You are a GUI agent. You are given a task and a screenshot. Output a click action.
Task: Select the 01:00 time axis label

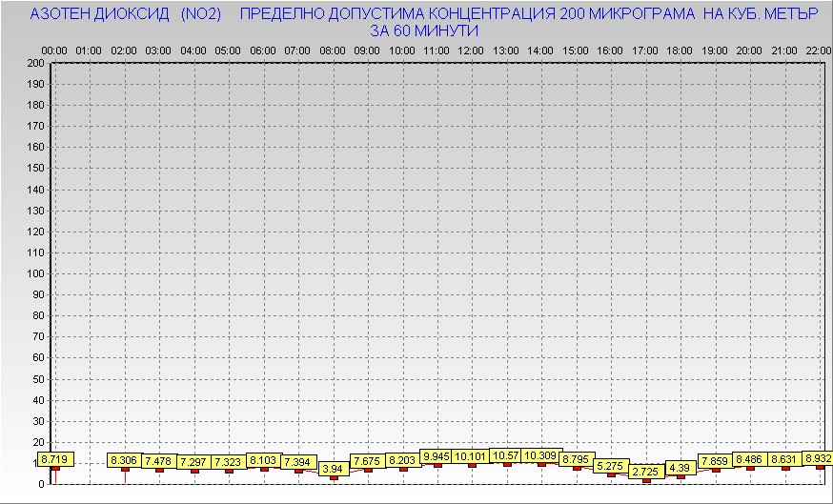click(x=89, y=50)
